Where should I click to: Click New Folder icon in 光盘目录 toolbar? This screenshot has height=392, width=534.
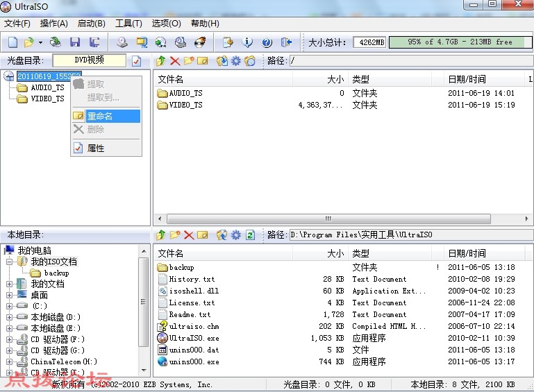click(x=189, y=61)
